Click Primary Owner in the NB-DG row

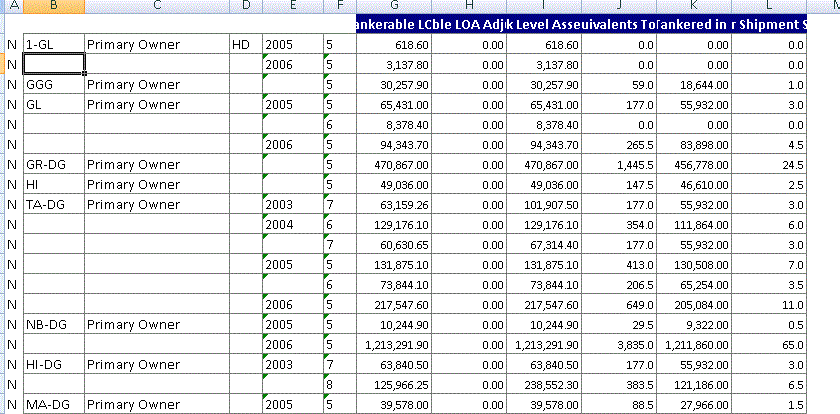click(157, 324)
